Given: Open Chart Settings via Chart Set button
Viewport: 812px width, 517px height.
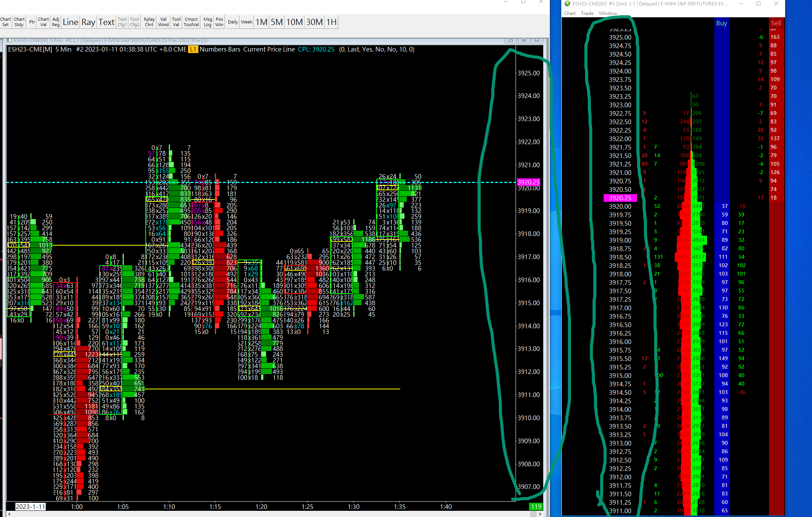Looking at the screenshot, I should tap(5, 22).
